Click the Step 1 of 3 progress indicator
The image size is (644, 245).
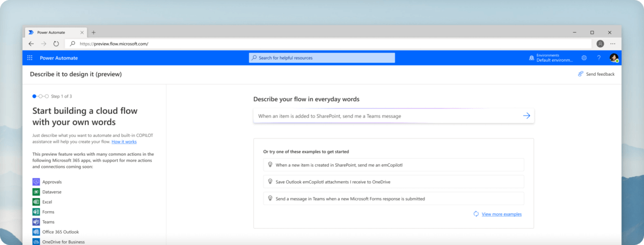(52, 96)
